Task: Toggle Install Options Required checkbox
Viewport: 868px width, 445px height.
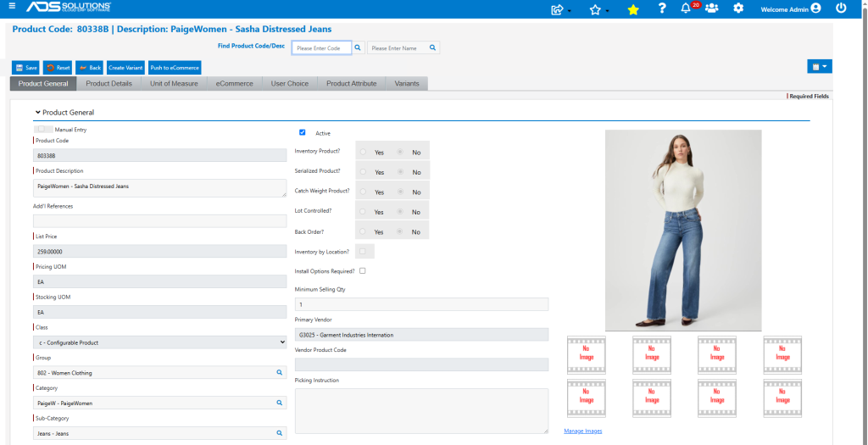Action: pos(363,270)
